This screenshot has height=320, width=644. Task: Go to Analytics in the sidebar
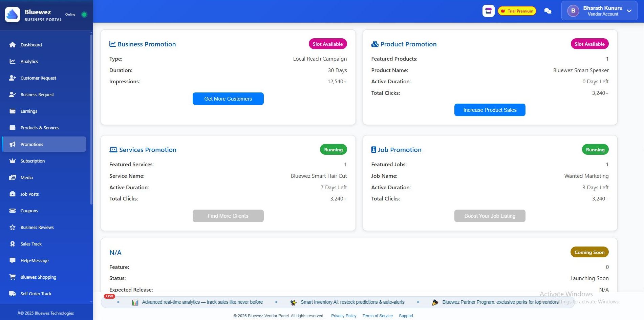tap(44, 61)
